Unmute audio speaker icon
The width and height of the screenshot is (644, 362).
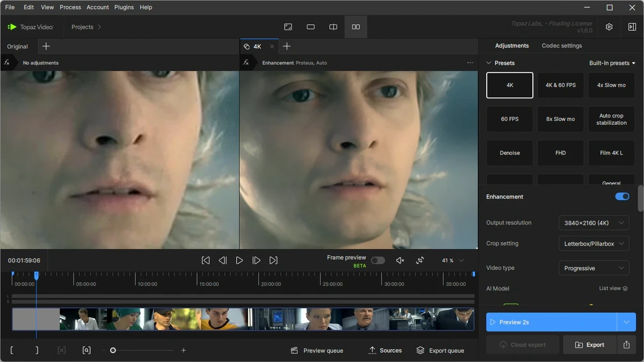pos(400,260)
